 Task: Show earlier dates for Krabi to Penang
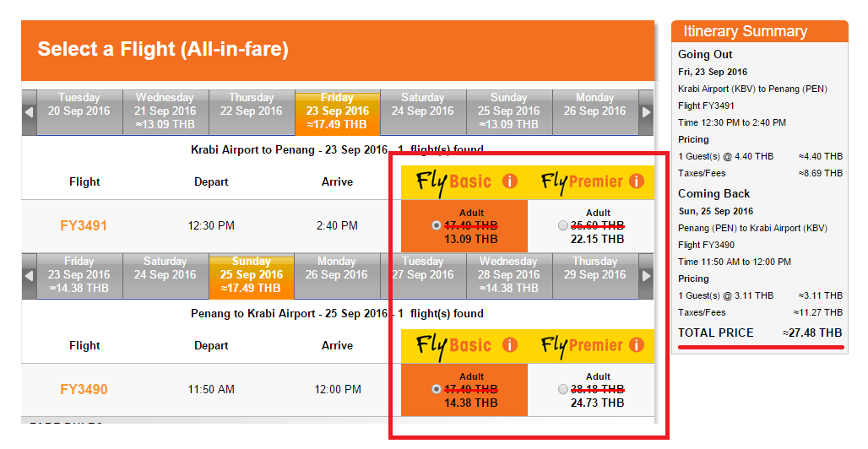point(30,112)
